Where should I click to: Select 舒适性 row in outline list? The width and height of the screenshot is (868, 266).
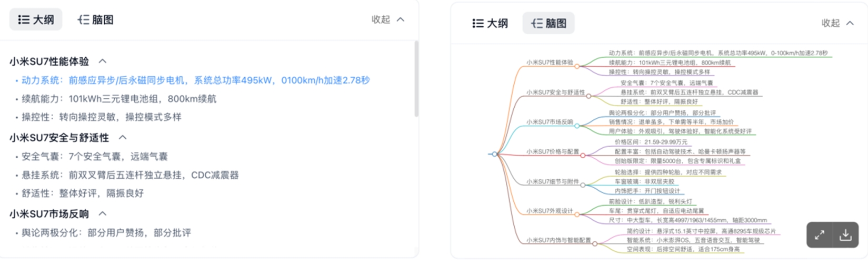coord(83,193)
